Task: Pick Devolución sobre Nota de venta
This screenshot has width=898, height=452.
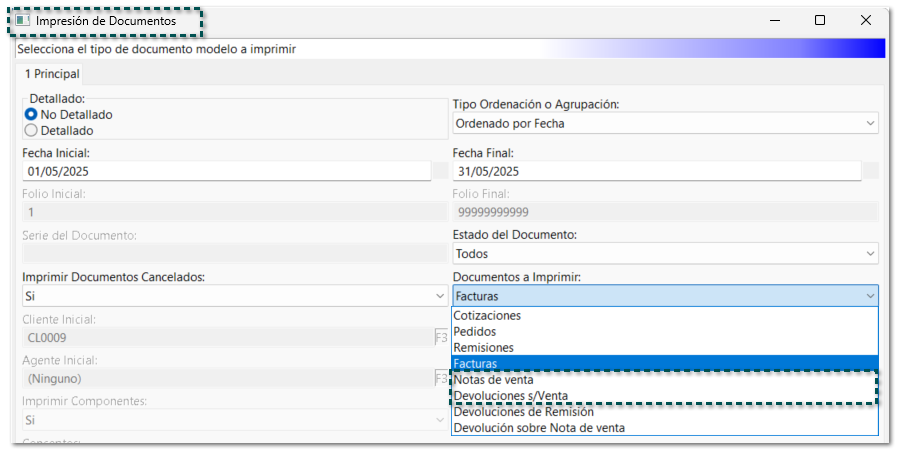Action: click(539, 428)
